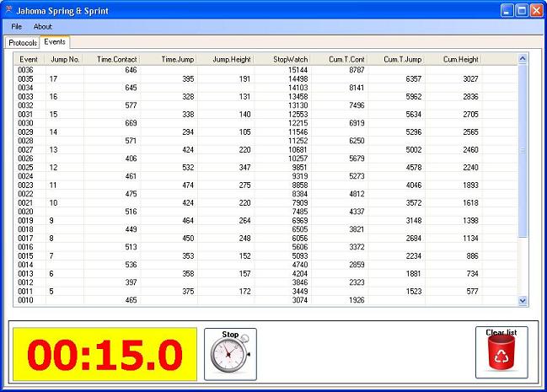Select event row 0017
This screenshot has width=547, height=392.
coord(265,239)
